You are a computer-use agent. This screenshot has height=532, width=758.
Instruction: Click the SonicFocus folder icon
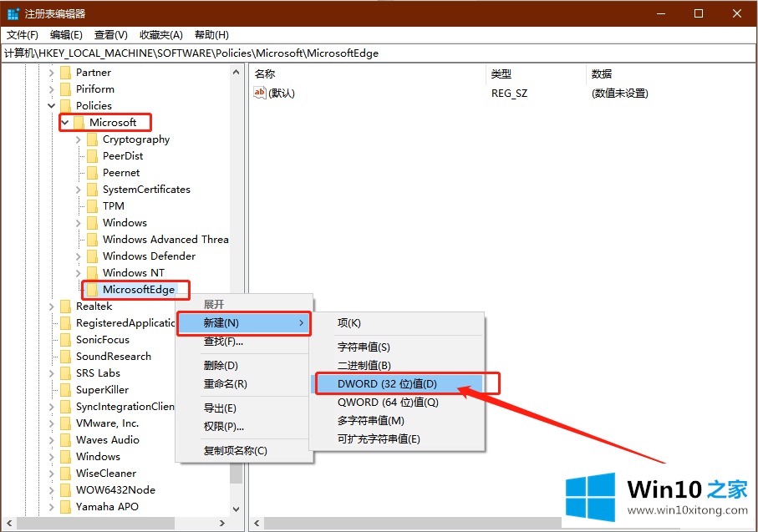tap(65, 340)
